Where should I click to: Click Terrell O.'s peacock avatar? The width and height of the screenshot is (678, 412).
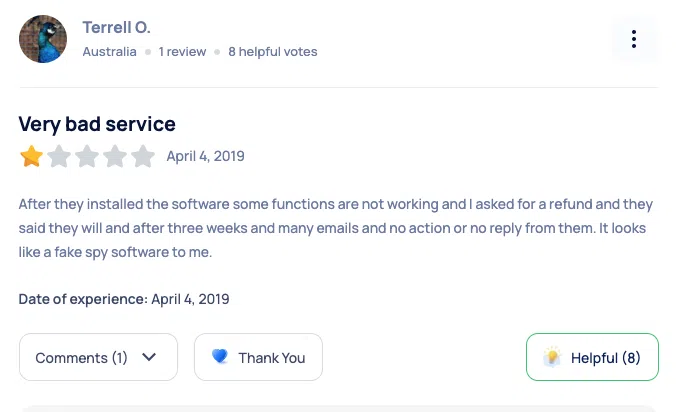pyautogui.click(x=43, y=39)
